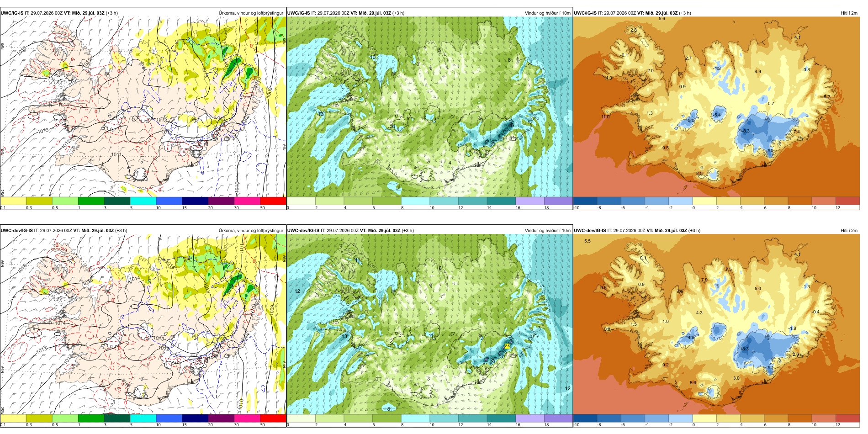Click 9.5 temperature value on UWC temperature map
Screen dimensions: 868x434
pyautogui.click(x=666, y=148)
